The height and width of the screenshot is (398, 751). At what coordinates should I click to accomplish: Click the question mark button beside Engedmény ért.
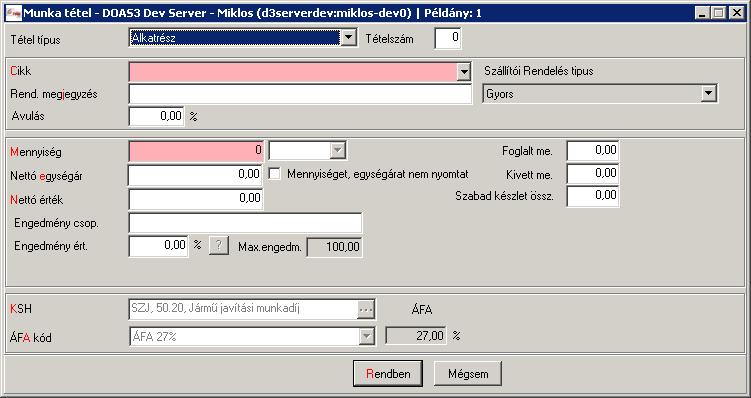218,246
